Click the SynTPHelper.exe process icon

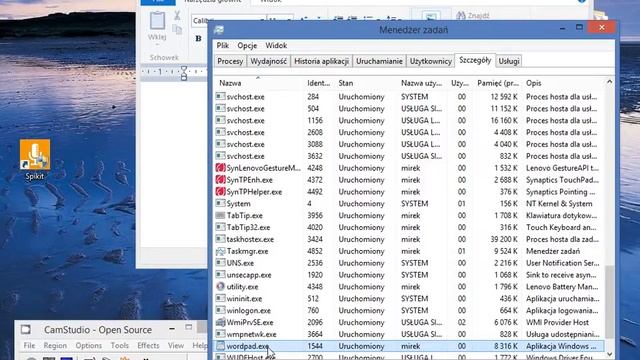[x=220, y=191]
